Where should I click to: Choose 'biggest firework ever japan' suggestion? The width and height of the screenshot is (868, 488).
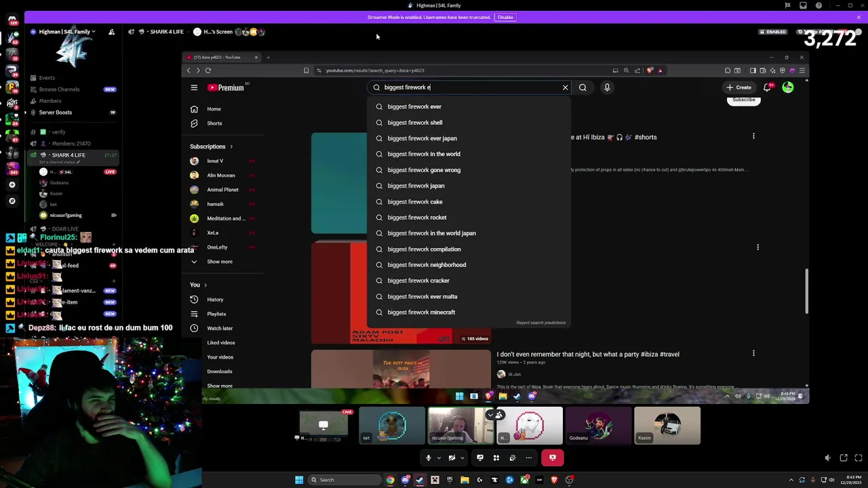pyautogui.click(x=469, y=138)
